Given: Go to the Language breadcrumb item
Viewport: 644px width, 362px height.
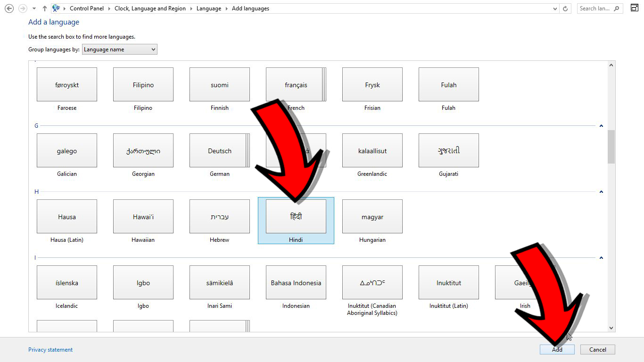Looking at the screenshot, I should pos(209,8).
